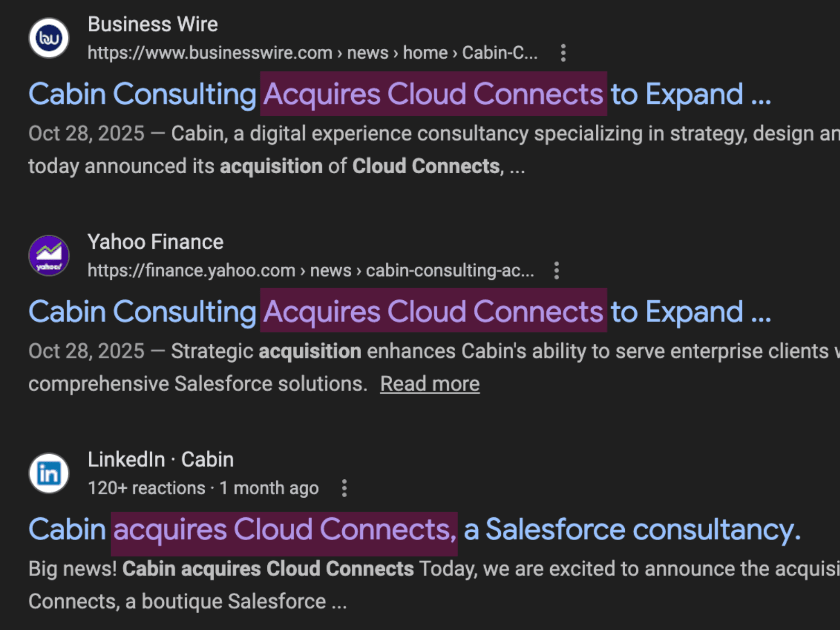This screenshot has width=840, height=630.
Task: Click the Oct 28, 2025 date on the Yahoo result
Action: coord(86,351)
